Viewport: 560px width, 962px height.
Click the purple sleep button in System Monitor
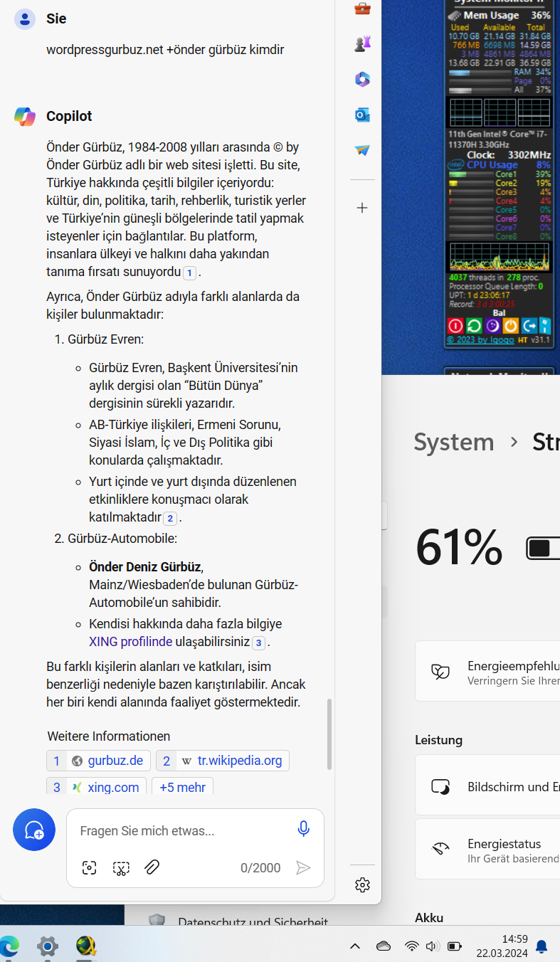492,326
